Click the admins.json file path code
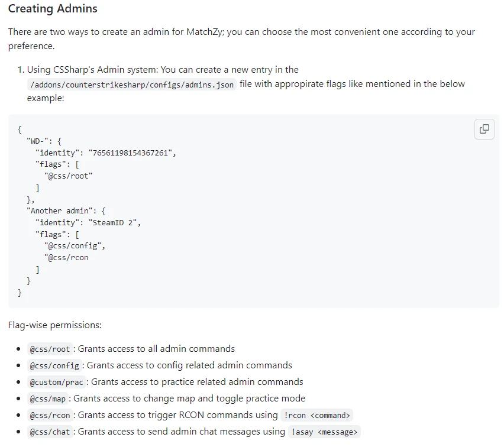504x447 pixels. (x=132, y=85)
